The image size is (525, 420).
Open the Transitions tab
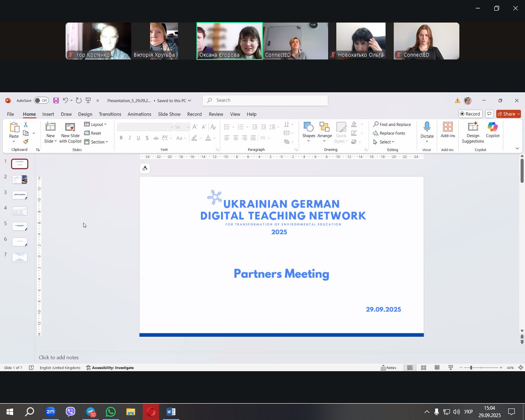coord(110,114)
